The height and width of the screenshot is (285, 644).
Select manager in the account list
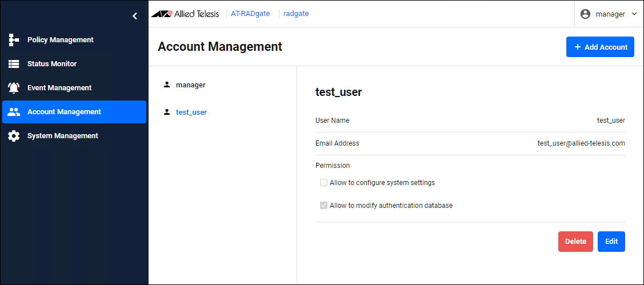click(190, 85)
